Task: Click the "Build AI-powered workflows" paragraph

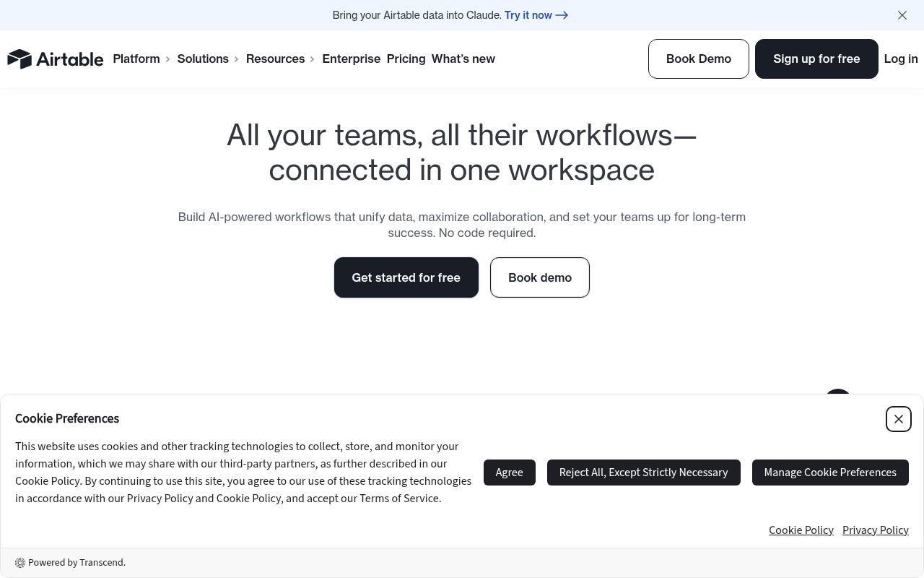Action: (462, 225)
